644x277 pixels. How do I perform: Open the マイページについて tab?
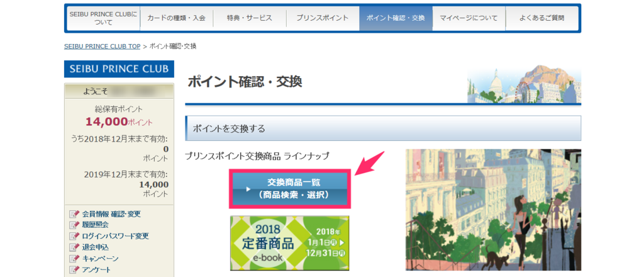[469, 18]
